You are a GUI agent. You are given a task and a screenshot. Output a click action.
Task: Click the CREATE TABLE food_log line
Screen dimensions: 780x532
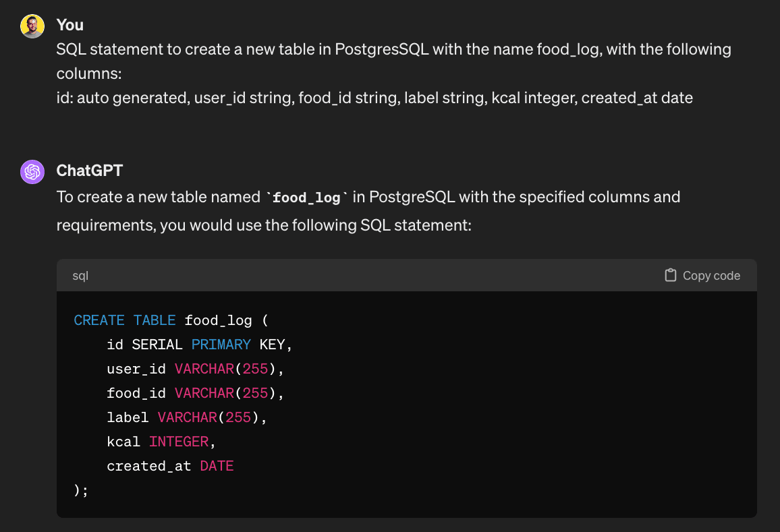(171, 320)
